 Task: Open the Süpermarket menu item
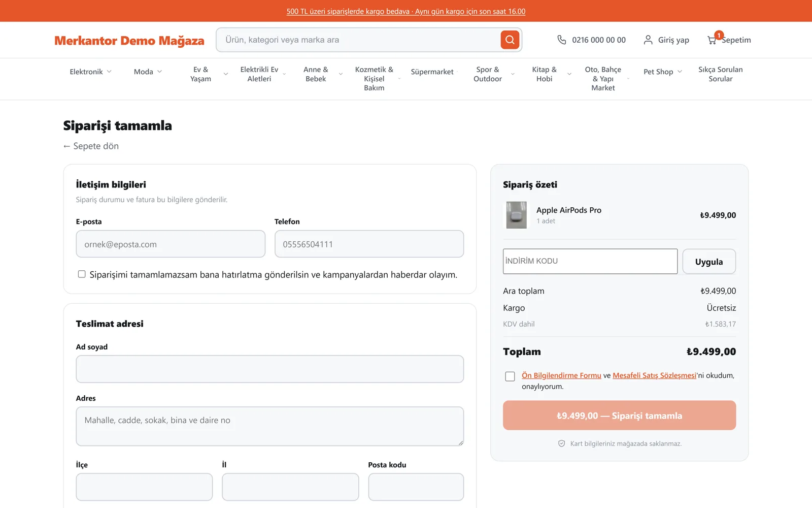point(432,72)
